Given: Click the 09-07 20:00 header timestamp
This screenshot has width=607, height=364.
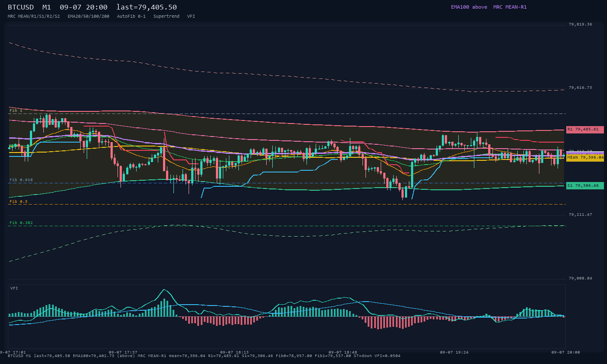Looking at the screenshot, I should click(84, 7).
